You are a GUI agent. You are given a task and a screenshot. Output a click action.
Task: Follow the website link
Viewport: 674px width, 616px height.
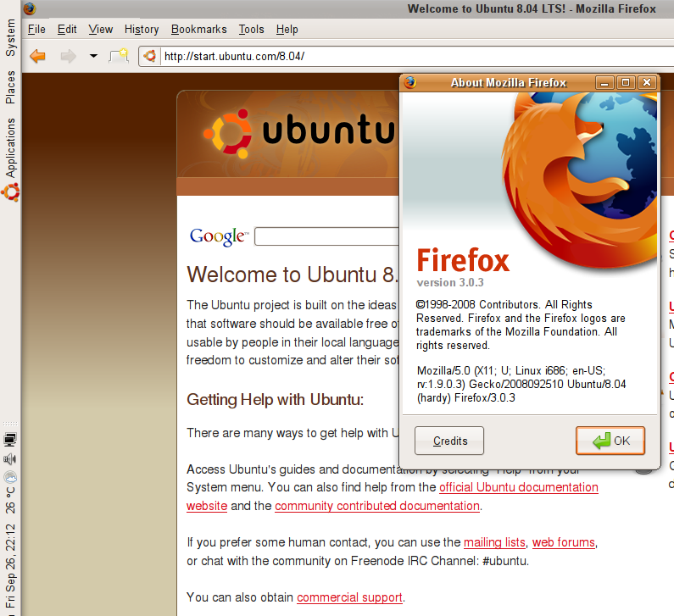(207, 506)
